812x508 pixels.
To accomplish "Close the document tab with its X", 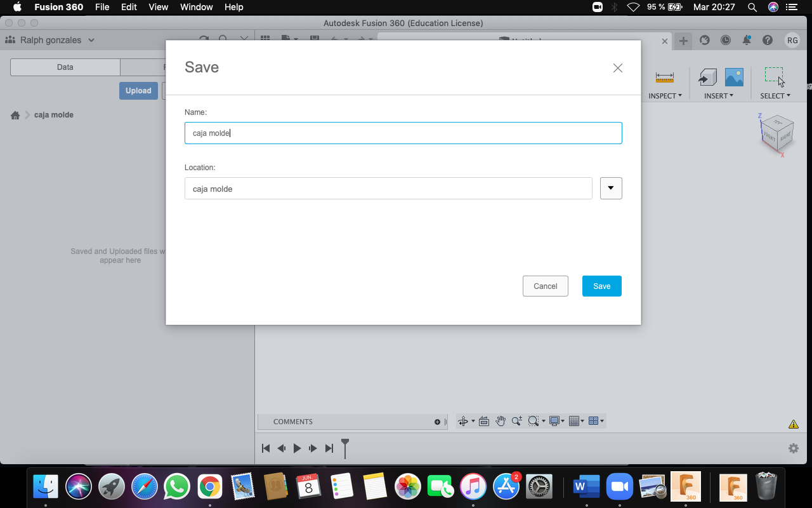I will [x=665, y=41].
